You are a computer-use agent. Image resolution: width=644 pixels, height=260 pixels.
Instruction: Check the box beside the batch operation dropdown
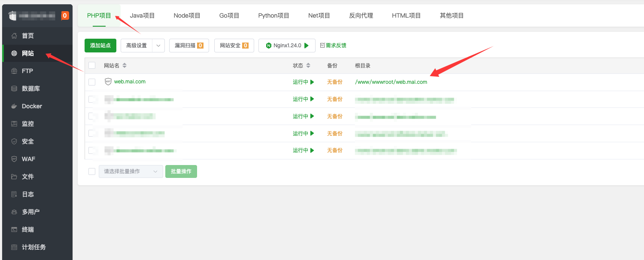point(92,171)
